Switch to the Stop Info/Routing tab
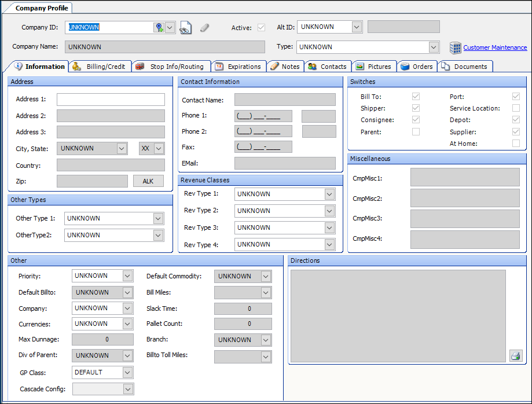The width and height of the screenshot is (532, 404). [171, 67]
